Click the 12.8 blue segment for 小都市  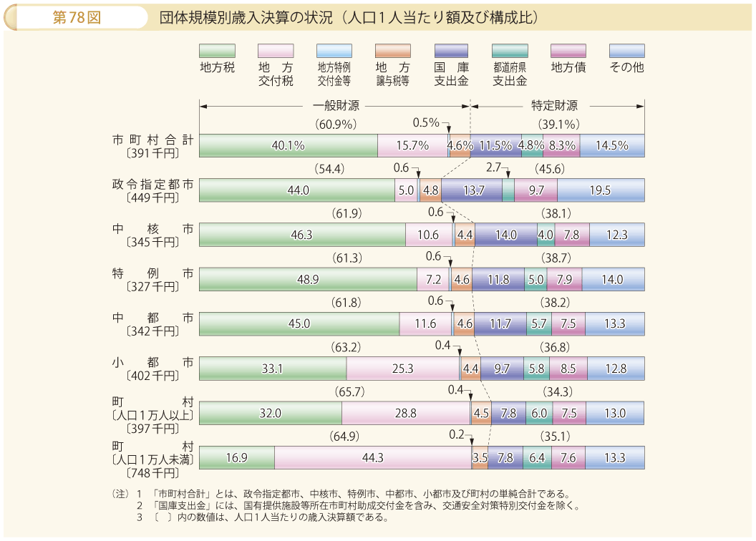pyautogui.click(x=616, y=369)
